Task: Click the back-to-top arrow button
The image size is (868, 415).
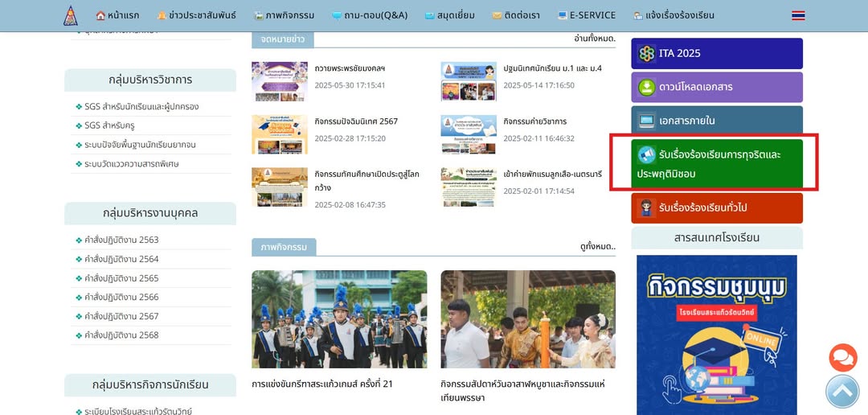Action: [x=842, y=392]
